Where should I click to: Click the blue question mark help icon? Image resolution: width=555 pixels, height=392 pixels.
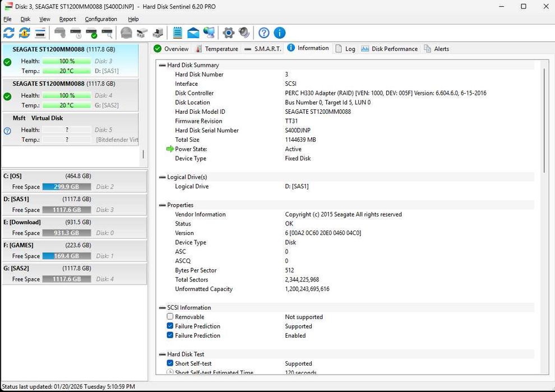(263, 33)
